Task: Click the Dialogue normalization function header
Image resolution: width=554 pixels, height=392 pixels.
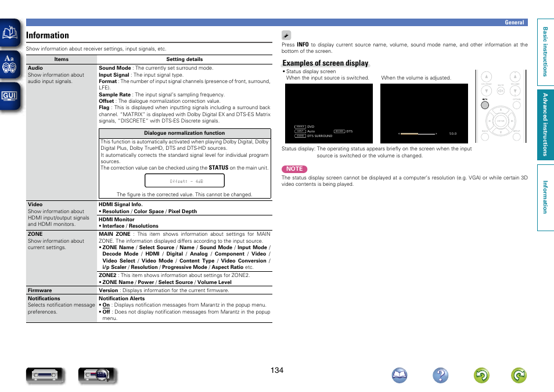Action: coord(185,133)
